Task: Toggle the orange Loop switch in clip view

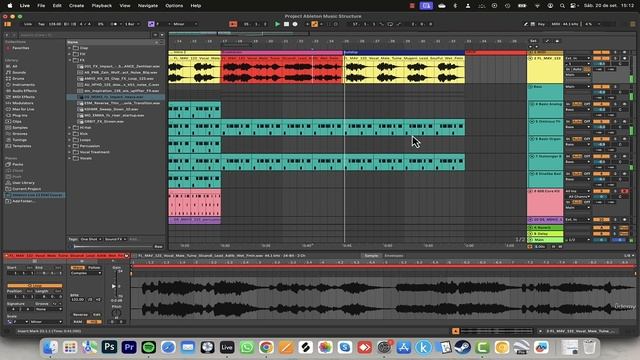Action: [35, 286]
